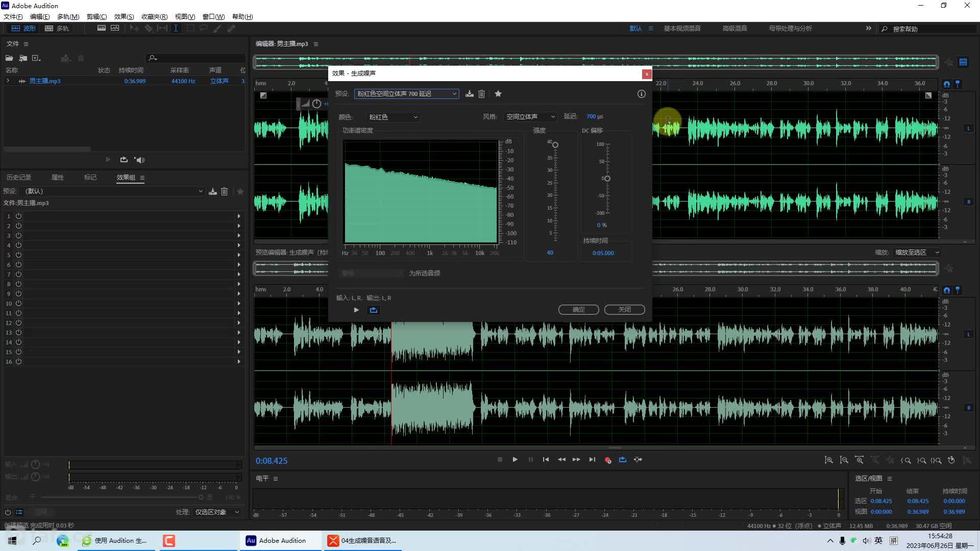
Task: Open file icon in Files panel
Action: click(x=9, y=58)
